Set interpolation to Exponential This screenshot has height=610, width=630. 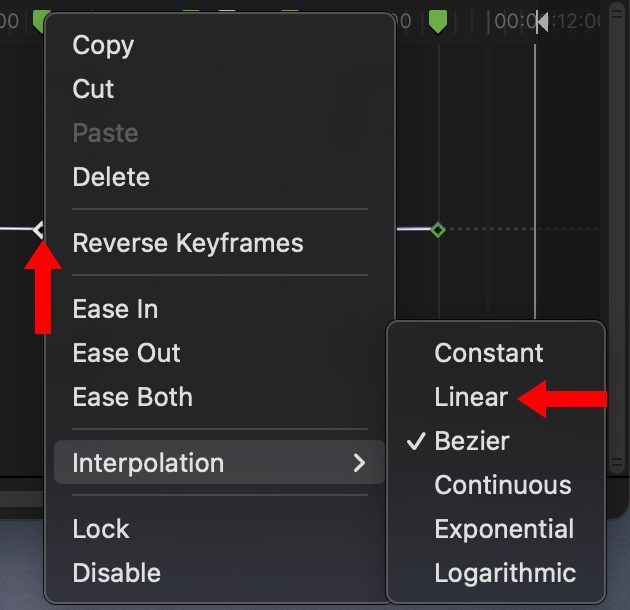click(x=504, y=529)
